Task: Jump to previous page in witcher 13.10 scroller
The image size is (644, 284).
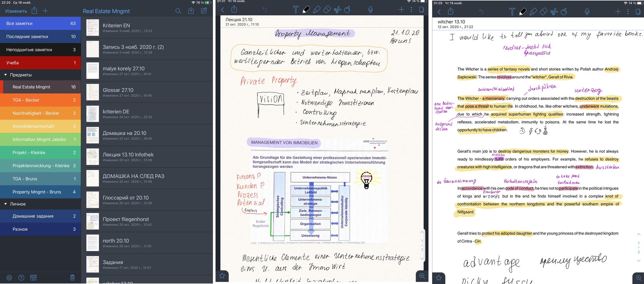Action: click(639, 234)
